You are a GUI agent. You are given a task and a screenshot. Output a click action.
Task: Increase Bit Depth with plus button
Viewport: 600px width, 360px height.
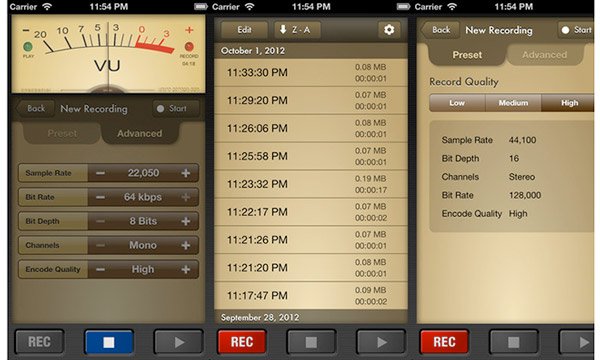(186, 222)
